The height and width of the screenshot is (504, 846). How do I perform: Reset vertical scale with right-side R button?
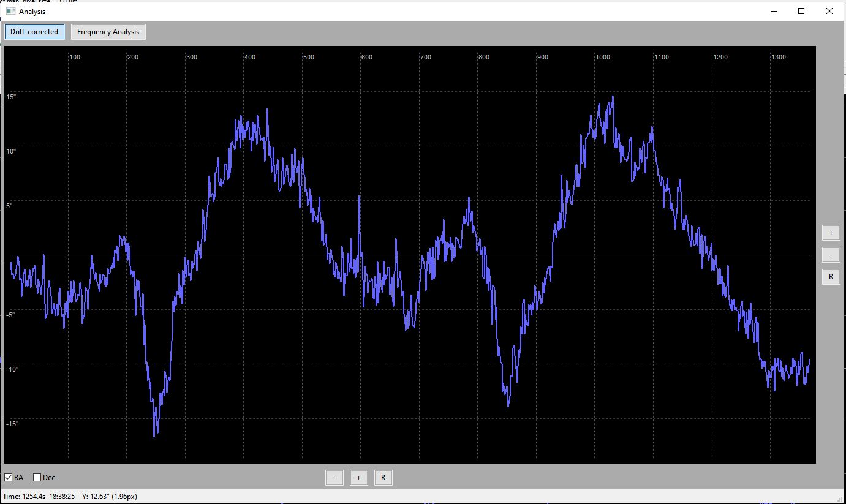point(831,277)
